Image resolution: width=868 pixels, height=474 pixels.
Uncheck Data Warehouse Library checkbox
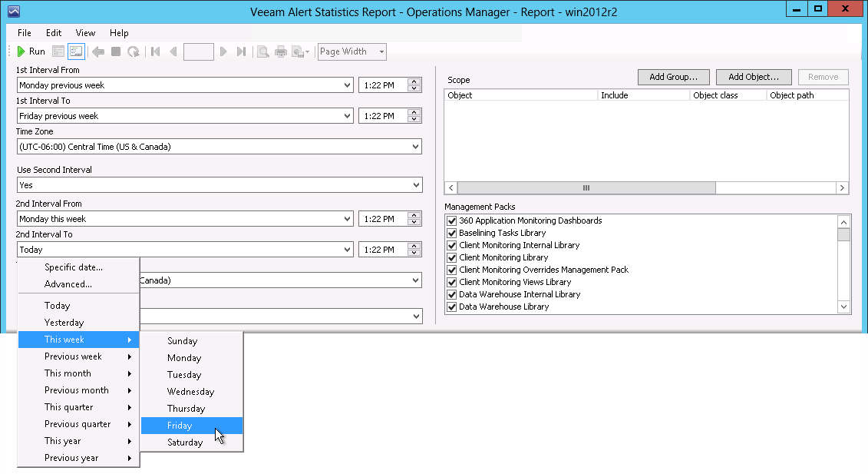(452, 307)
